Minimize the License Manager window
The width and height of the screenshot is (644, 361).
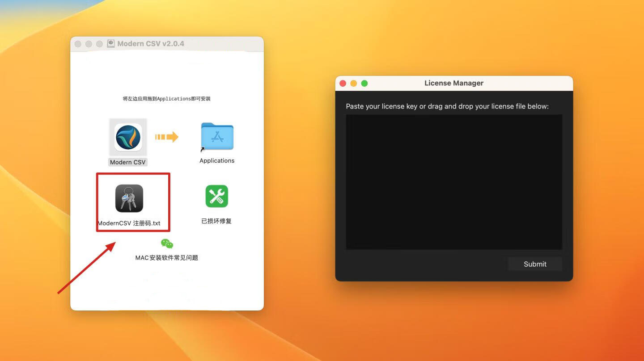point(354,83)
